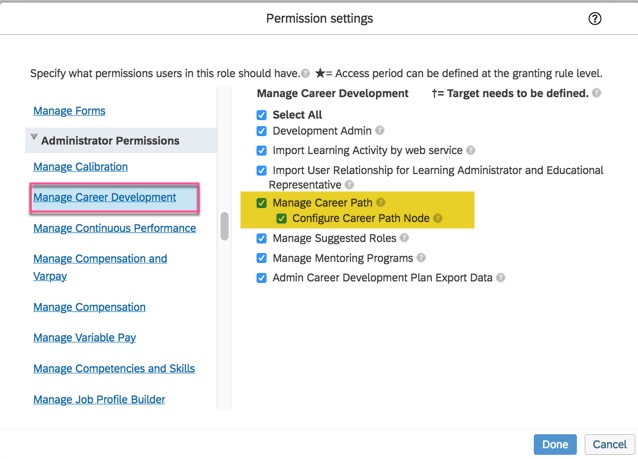Screen dimensions: 638x459
Task: Collapse the Administrator Permissions section
Action: tap(35, 139)
